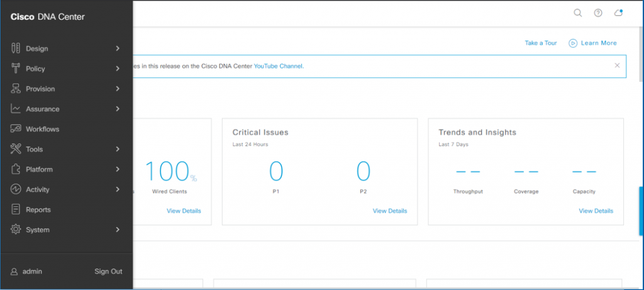The height and width of the screenshot is (290, 644).
Task: Expand the Policy submenu chevron
Action: 118,69
